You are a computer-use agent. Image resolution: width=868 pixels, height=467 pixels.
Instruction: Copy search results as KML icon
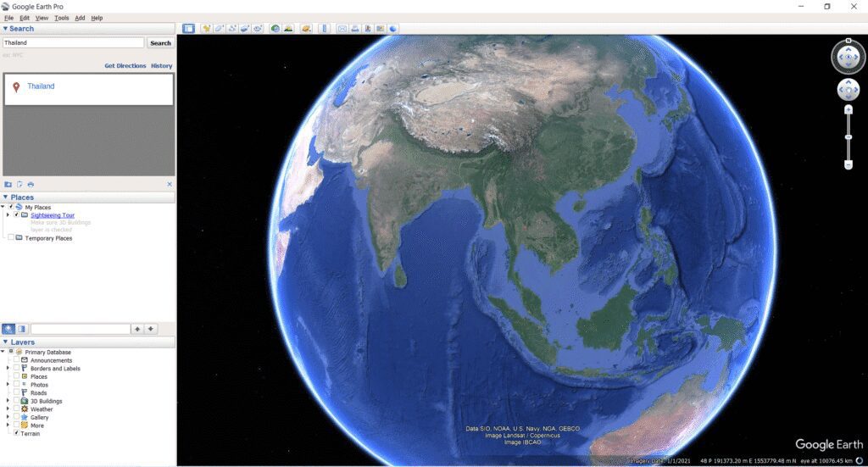tap(19, 184)
